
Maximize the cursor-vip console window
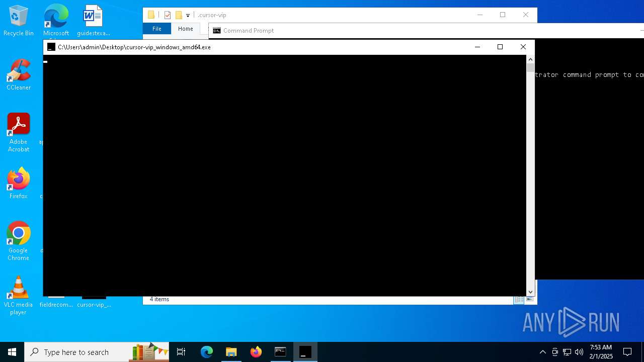tap(500, 47)
